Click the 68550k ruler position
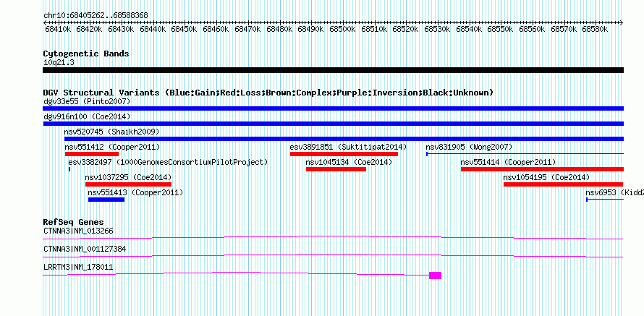The height and width of the screenshot is (316, 644). tap(501, 29)
